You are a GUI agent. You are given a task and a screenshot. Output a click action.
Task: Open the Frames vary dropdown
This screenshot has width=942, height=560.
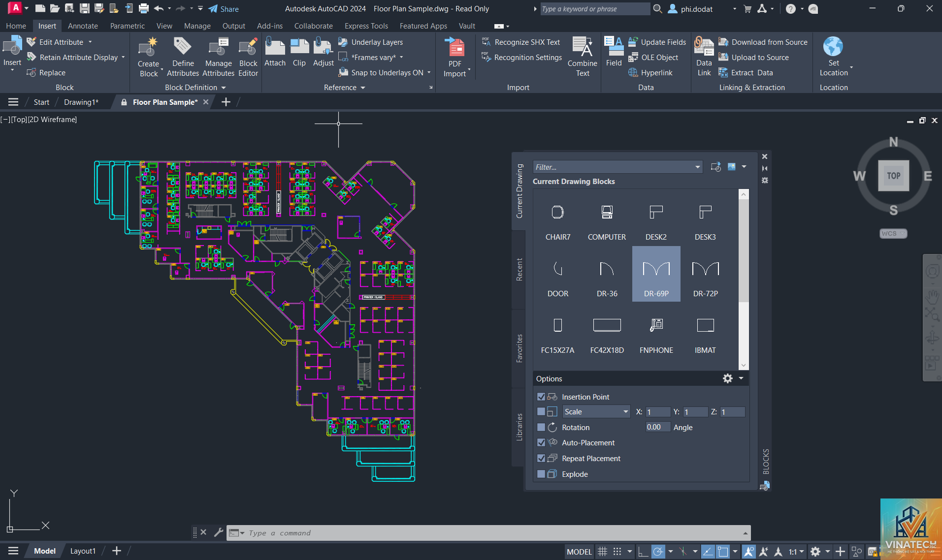(x=401, y=58)
